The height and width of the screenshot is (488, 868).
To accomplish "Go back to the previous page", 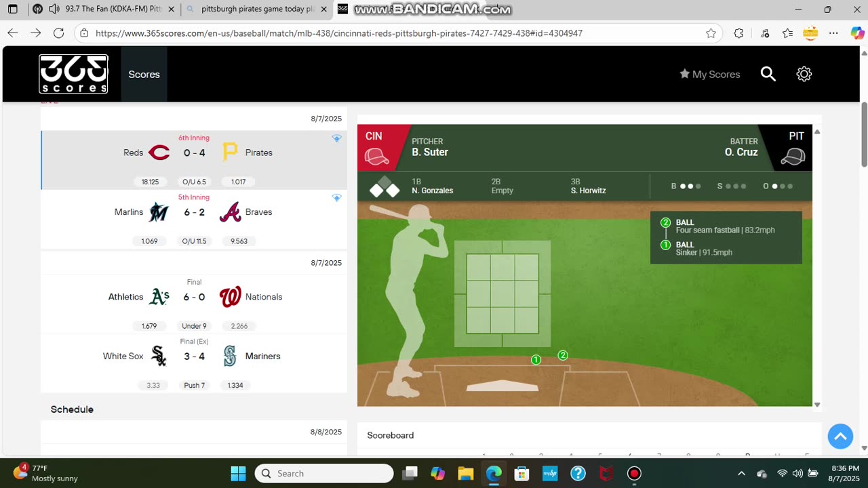I will (x=12, y=33).
